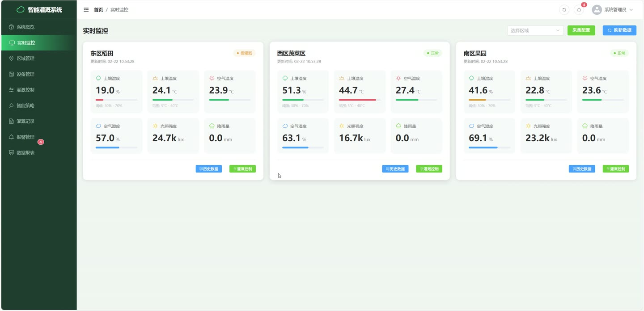This screenshot has width=644, height=311.
Task: Click the 土壤湿度 icon in 西区蔬菜区 card
Action: [285, 78]
